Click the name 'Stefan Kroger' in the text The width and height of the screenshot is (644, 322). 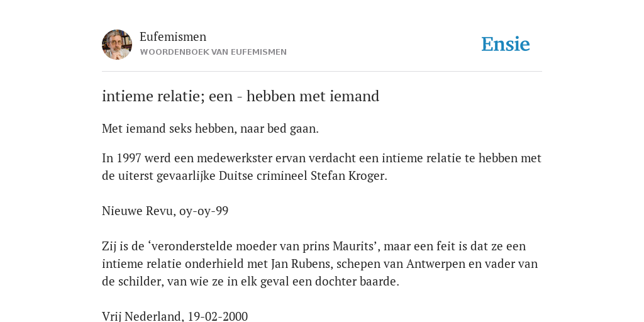[347, 176]
